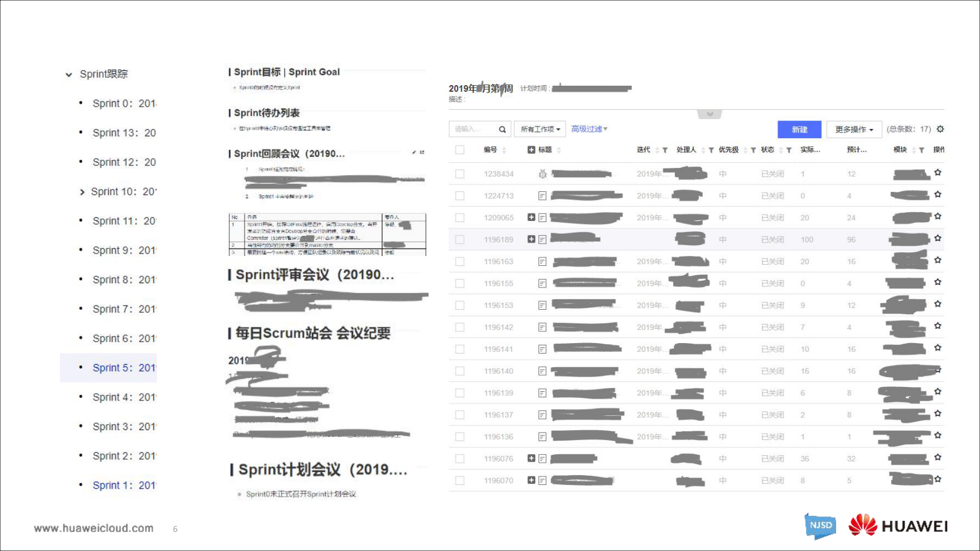Open table settings gear icon
This screenshot has width=980, height=551.
[940, 129]
